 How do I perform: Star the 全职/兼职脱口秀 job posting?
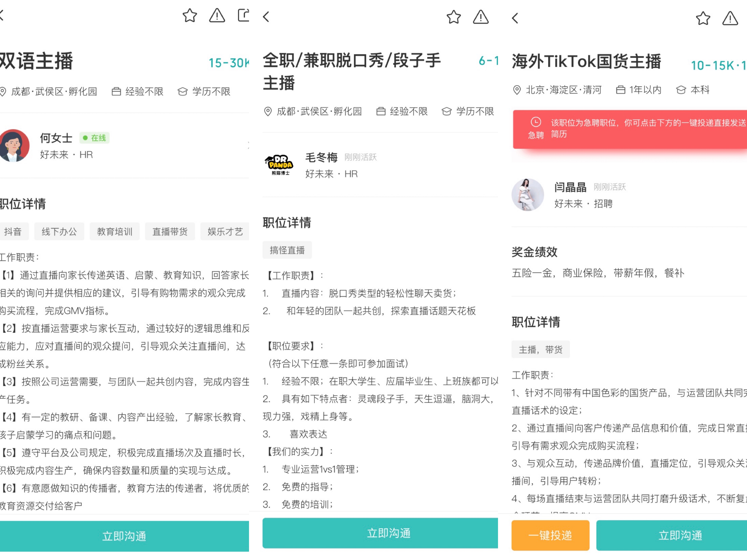point(454,17)
